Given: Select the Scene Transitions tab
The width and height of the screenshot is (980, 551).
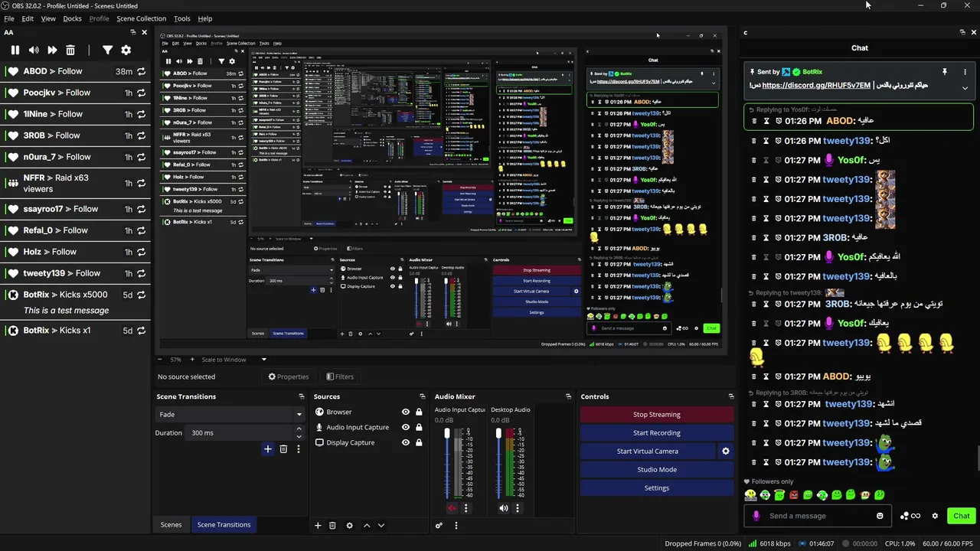Looking at the screenshot, I should [224, 525].
